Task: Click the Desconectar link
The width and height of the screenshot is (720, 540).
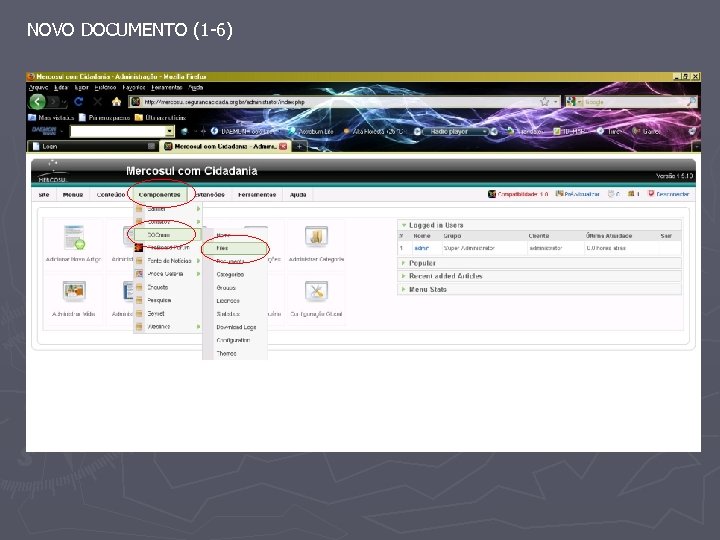Action: (x=673, y=194)
